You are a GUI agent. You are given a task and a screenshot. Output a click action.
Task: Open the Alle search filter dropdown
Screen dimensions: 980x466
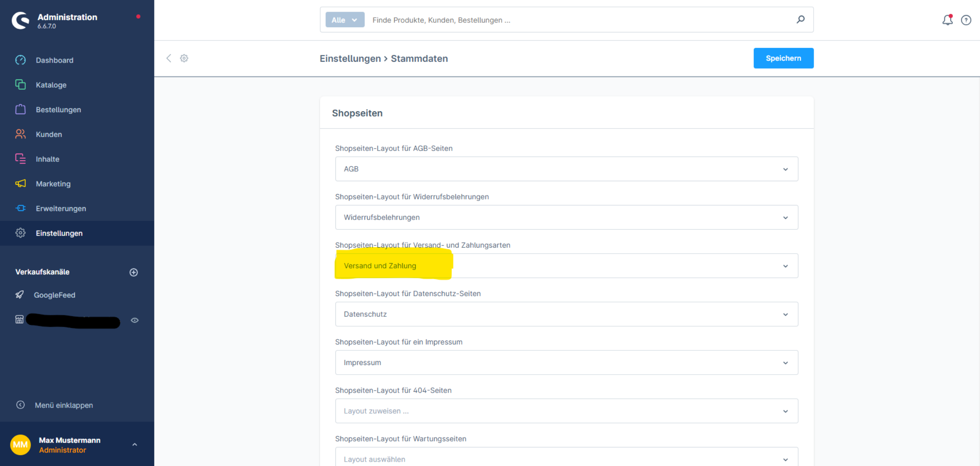(x=344, y=20)
